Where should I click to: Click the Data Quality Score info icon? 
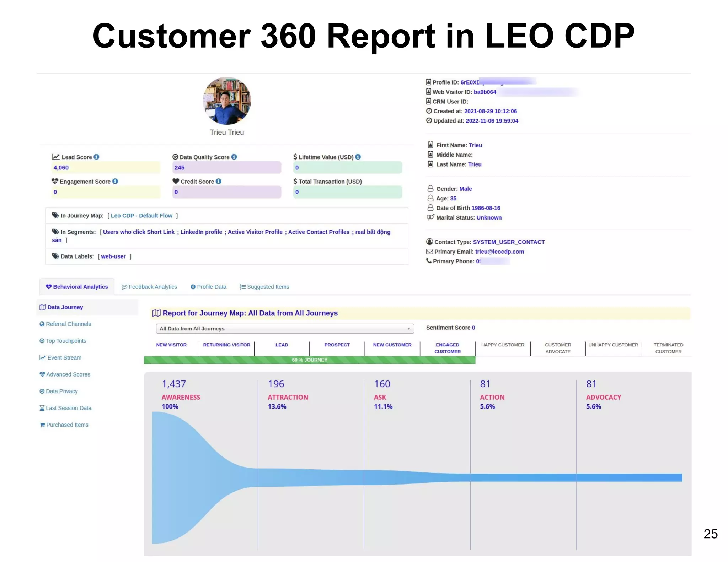click(234, 157)
